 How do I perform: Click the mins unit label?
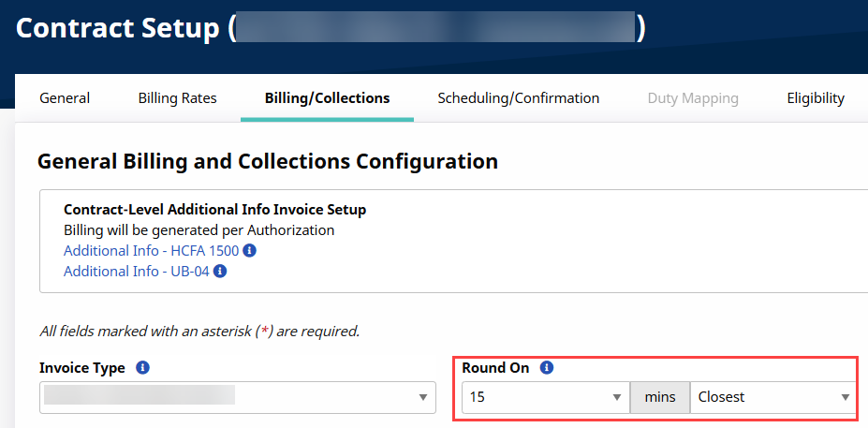[x=660, y=397]
